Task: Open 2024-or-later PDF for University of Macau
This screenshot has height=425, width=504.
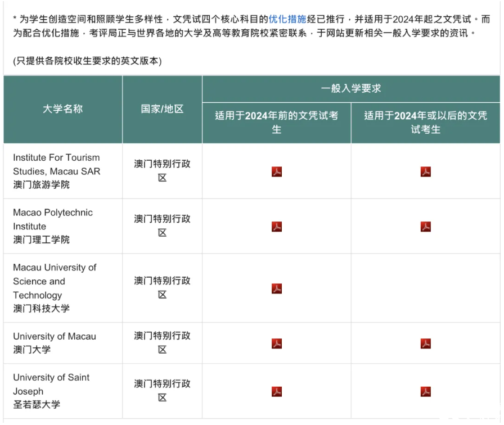Action: pos(426,343)
